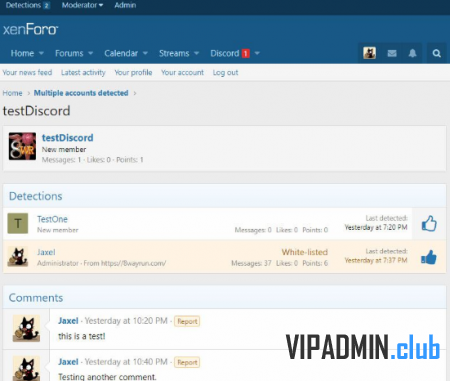Open the alerts bell icon
The height and width of the screenshot is (381, 450).
(x=412, y=53)
